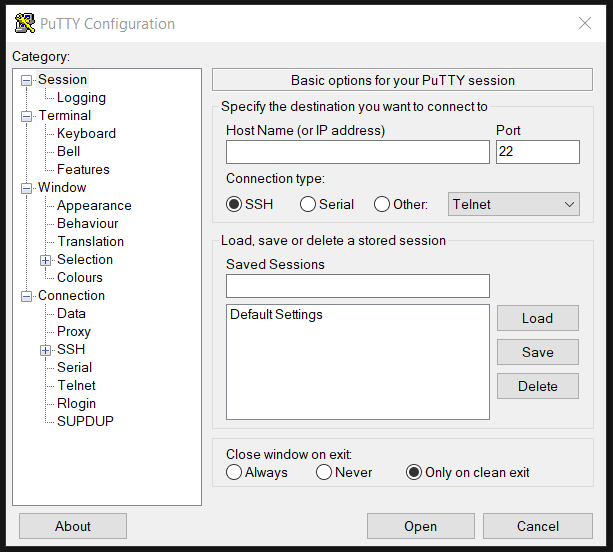
Task: Open the Proxy settings category
Action: click(x=74, y=331)
